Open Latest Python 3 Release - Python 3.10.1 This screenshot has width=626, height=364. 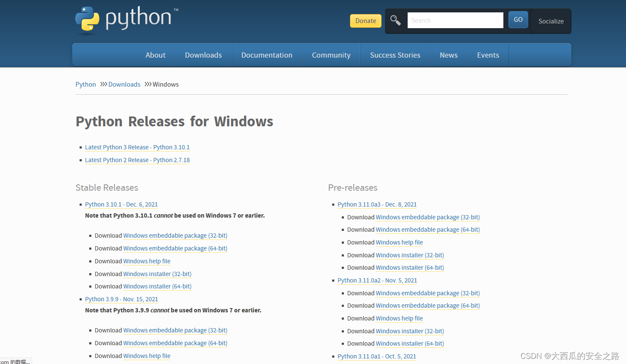click(x=137, y=147)
